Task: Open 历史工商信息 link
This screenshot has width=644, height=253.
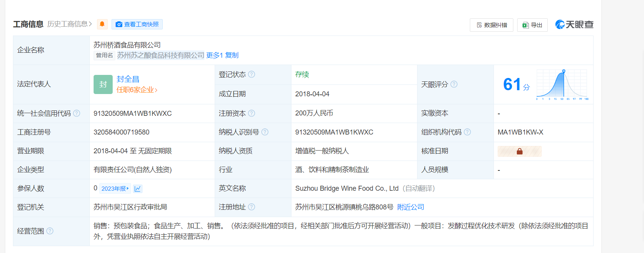Action: [70, 24]
